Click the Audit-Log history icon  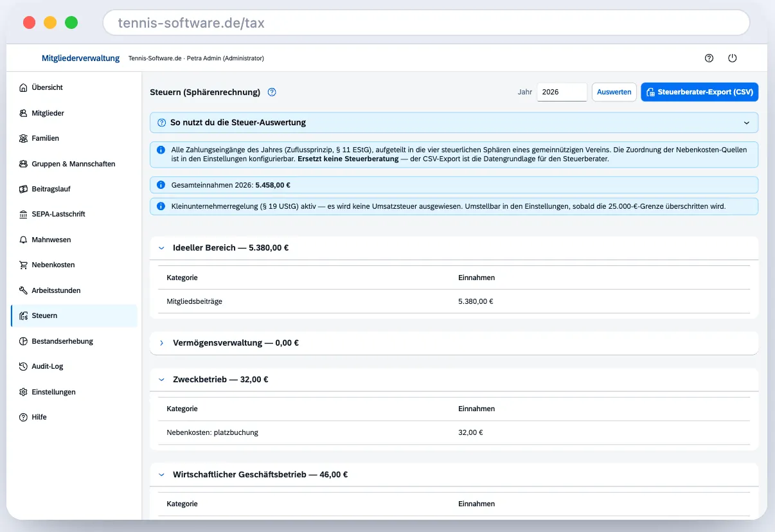pos(24,366)
